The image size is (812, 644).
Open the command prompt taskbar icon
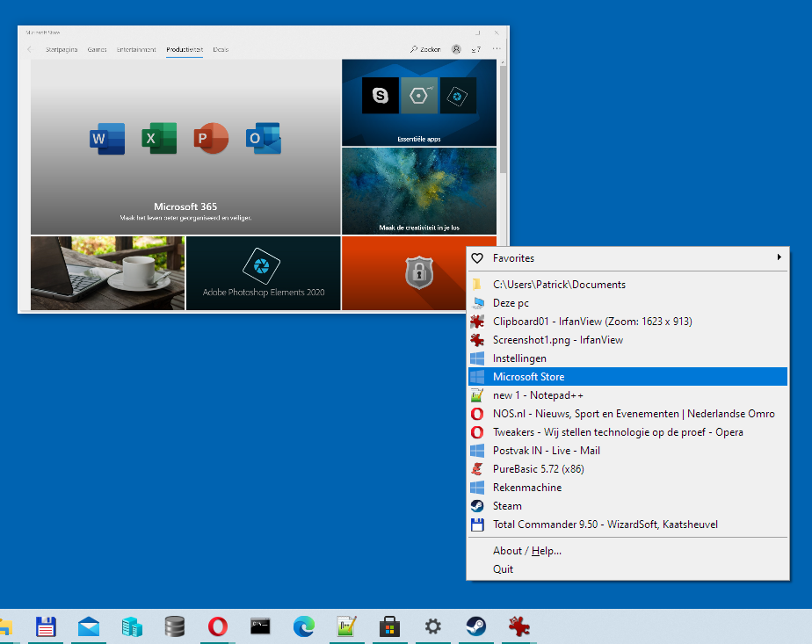(260, 626)
